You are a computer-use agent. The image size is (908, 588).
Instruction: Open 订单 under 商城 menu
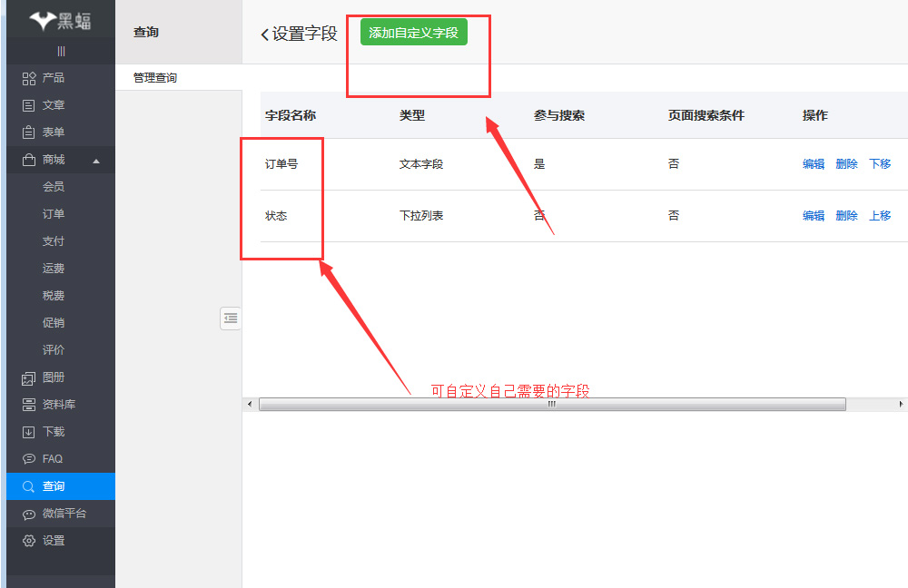pos(54,214)
